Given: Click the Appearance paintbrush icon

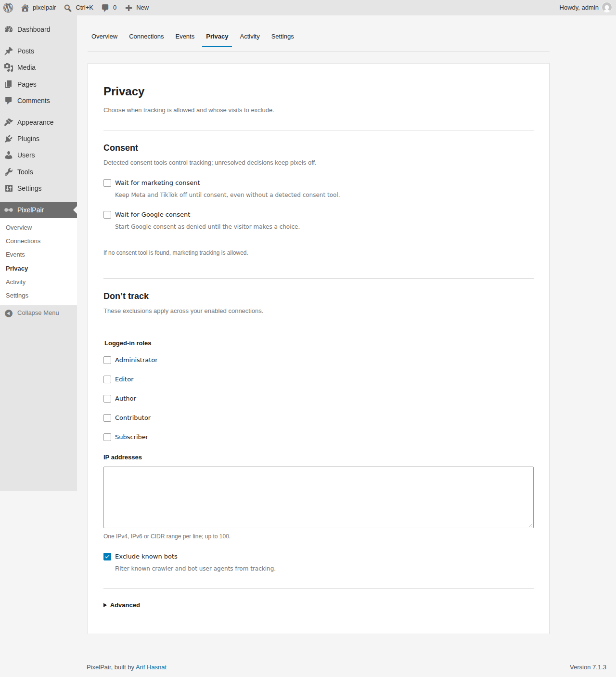Looking at the screenshot, I should click(9, 122).
